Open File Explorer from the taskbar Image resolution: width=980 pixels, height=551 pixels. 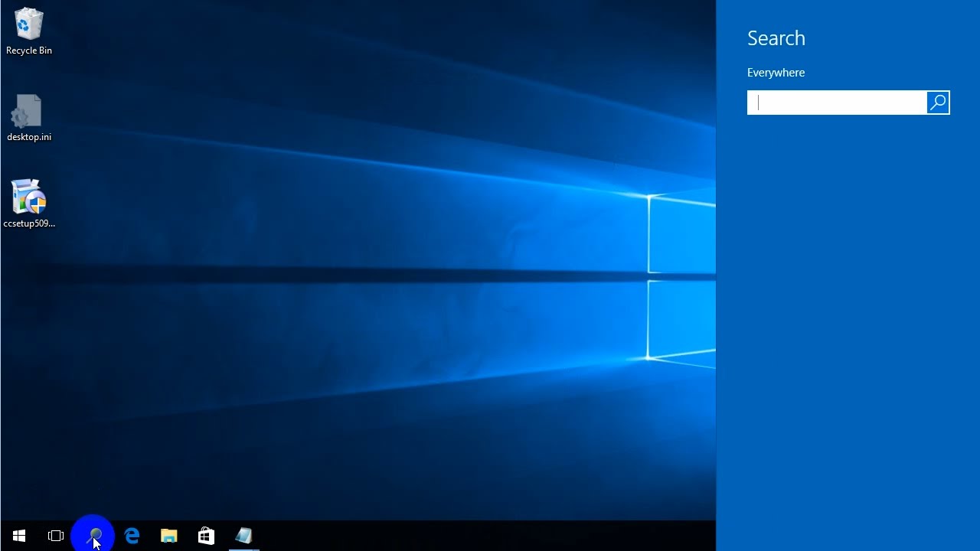point(169,536)
